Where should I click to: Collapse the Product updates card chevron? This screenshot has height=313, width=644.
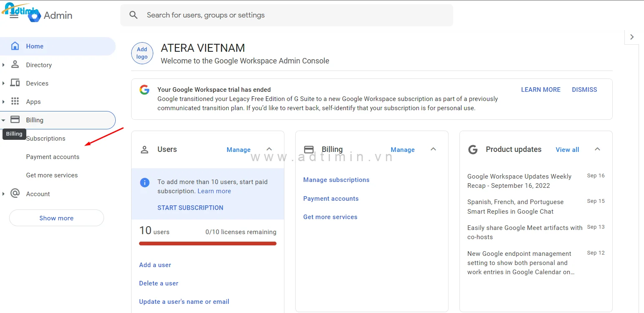[598, 149]
